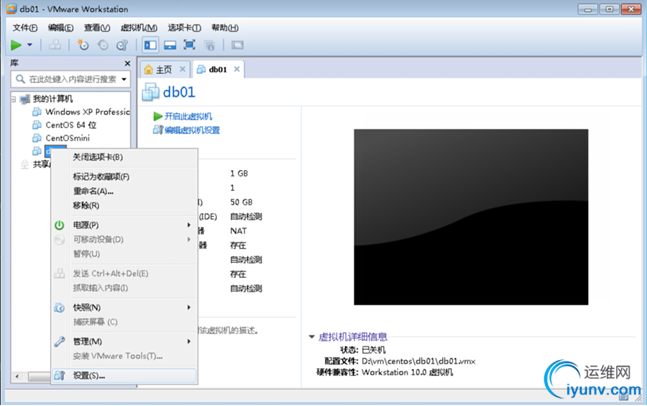
Task: Toggle the library sidebar view icon
Action: [x=150, y=45]
